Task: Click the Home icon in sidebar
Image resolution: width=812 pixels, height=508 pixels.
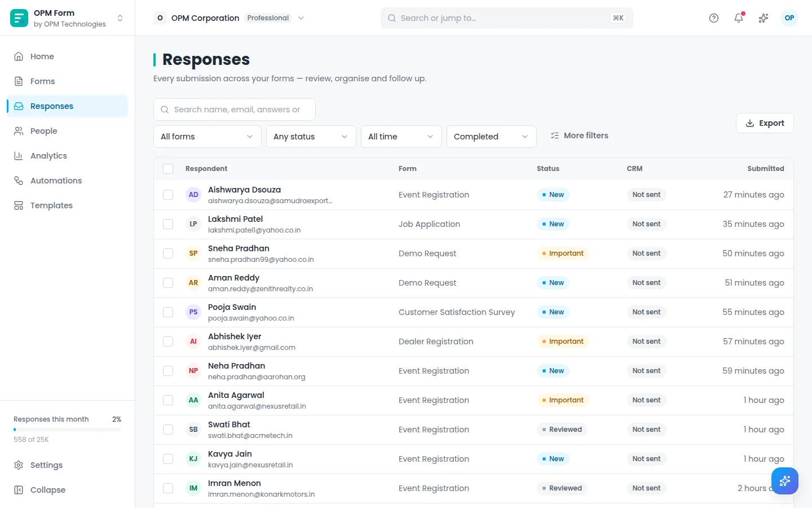Action: tap(19, 56)
